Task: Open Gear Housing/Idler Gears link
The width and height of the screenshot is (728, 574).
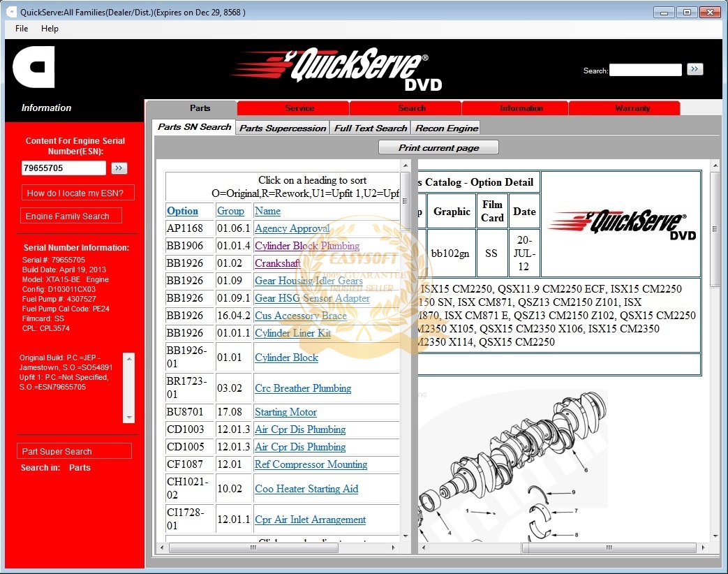Action: pyautogui.click(x=309, y=281)
